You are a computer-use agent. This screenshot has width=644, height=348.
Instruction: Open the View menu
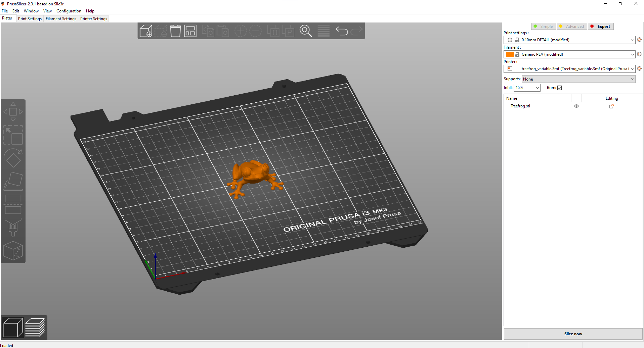47,11
